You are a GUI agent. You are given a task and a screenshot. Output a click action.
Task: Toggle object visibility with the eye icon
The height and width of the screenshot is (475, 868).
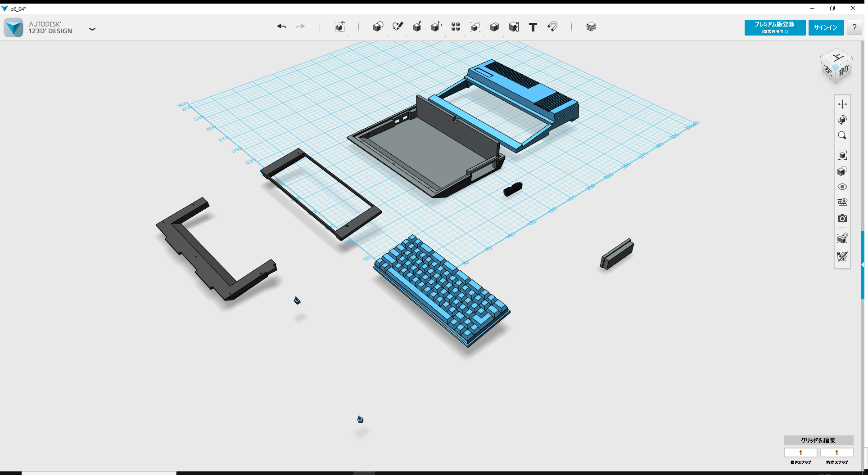[843, 186]
